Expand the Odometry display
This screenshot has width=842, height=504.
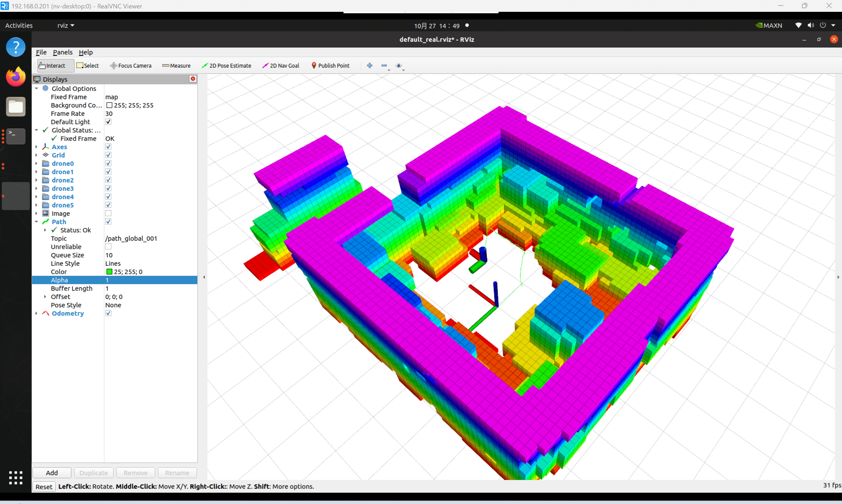click(x=36, y=313)
